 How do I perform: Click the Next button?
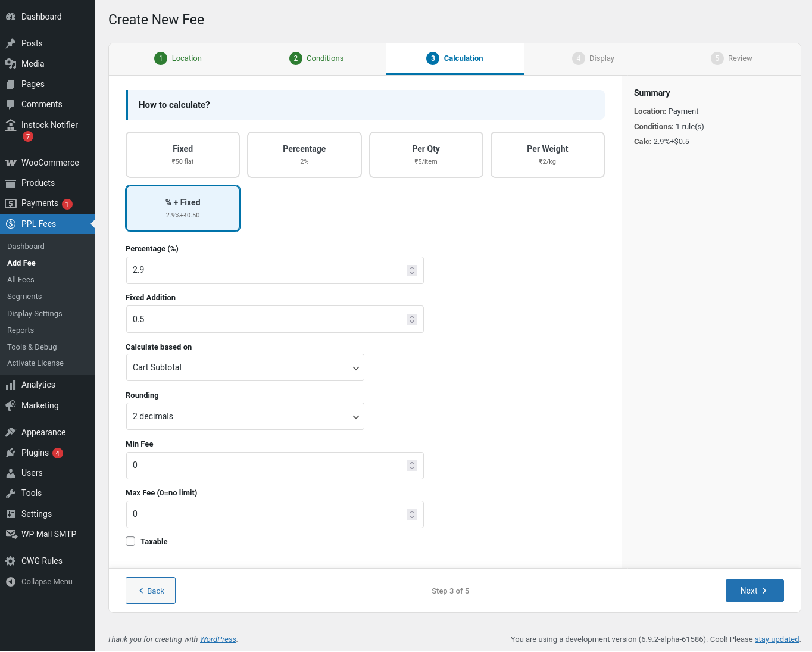(x=754, y=591)
